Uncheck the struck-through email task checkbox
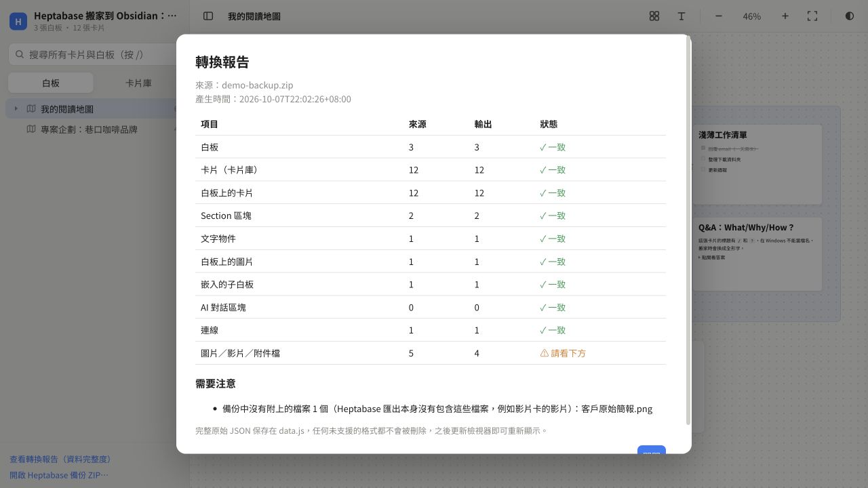 [703, 148]
